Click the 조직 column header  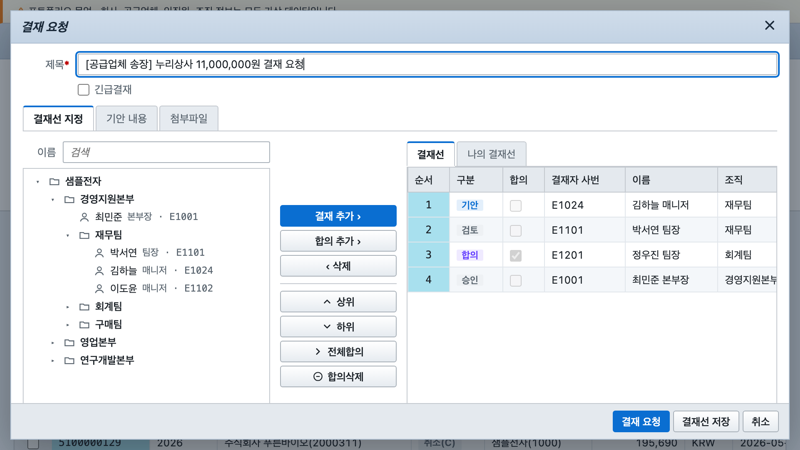(x=747, y=180)
